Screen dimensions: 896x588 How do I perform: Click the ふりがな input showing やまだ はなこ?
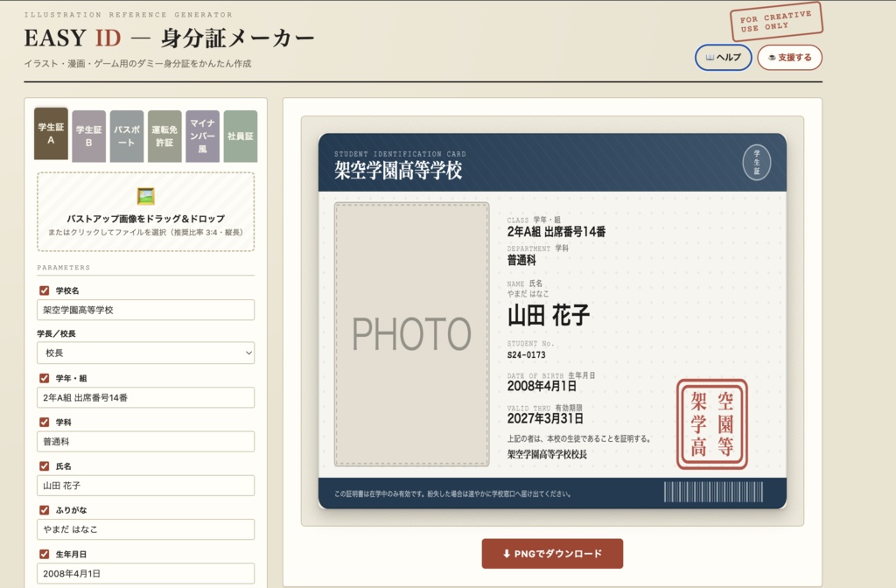[146, 529]
